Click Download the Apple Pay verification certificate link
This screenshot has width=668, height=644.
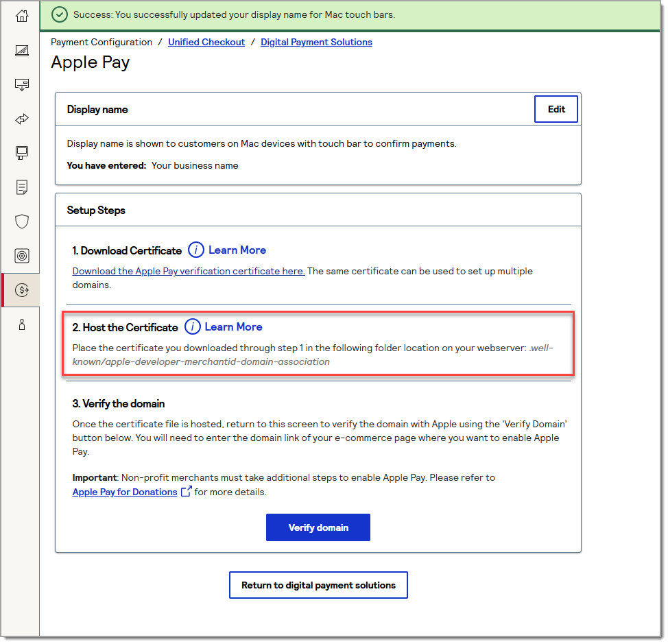(x=189, y=272)
